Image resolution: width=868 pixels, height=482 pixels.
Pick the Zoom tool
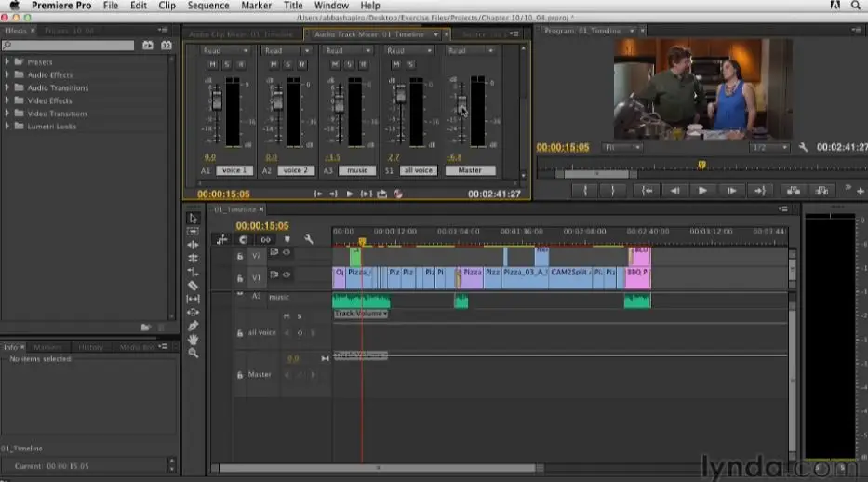tap(193, 353)
